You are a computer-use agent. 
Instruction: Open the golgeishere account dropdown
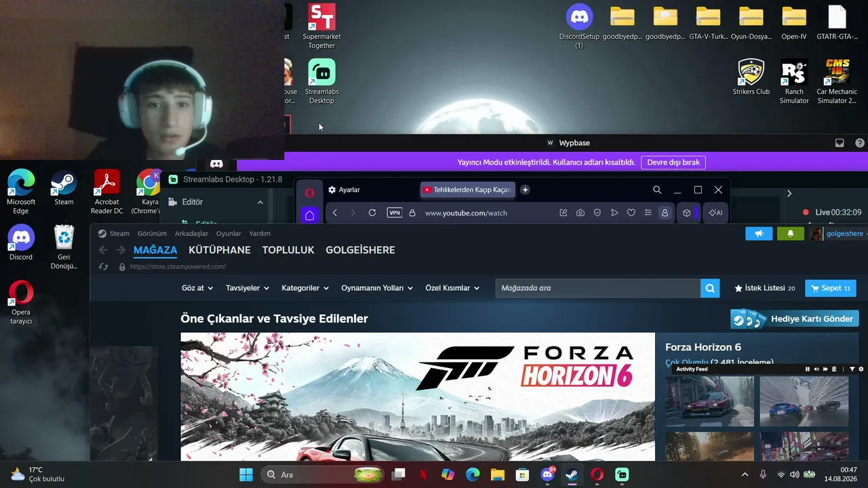tap(846, 234)
